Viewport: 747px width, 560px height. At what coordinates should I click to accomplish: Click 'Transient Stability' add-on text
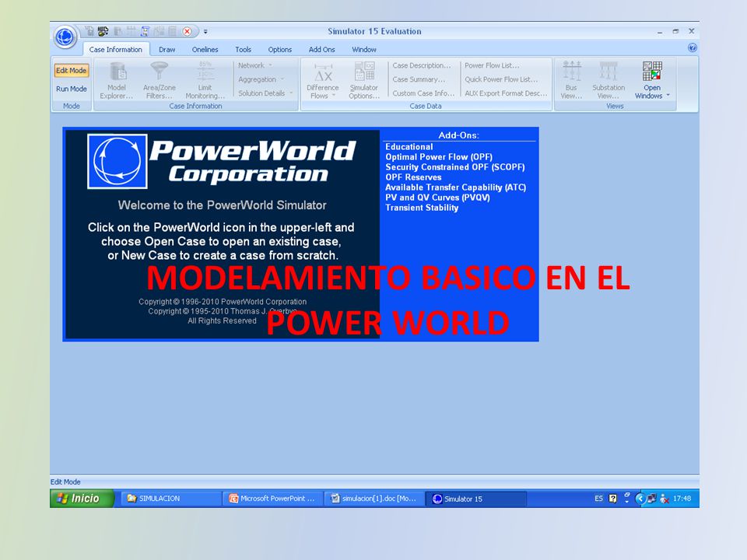coord(422,208)
